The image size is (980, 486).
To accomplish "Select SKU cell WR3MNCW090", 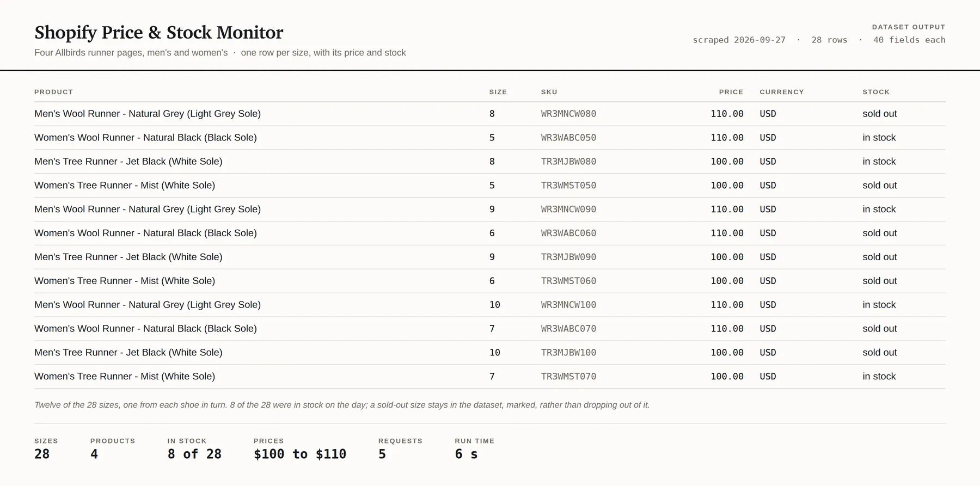I will coord(568,210).
